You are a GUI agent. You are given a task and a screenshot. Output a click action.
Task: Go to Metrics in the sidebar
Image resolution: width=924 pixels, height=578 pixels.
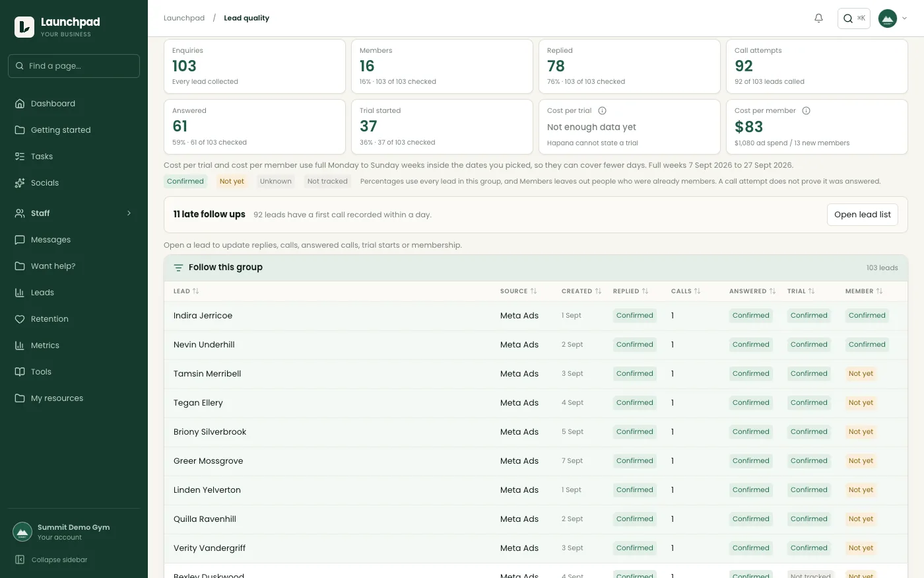click(74, 345)
